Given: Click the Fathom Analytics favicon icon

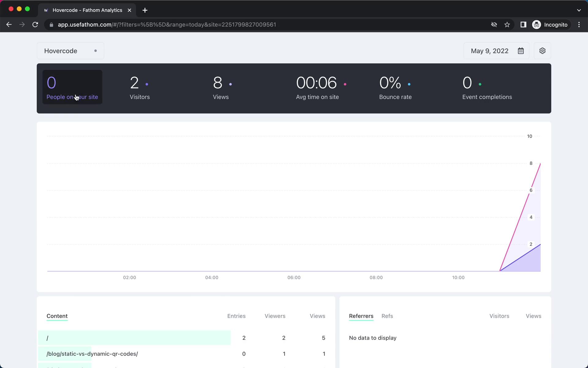Looking at the screenshot, I should [46, 10].
